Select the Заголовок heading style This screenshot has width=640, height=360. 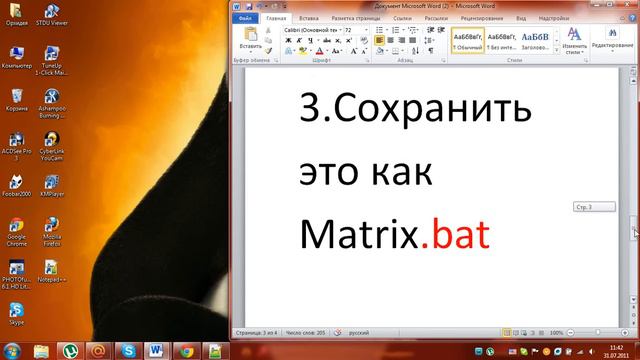tap(535, 40)
